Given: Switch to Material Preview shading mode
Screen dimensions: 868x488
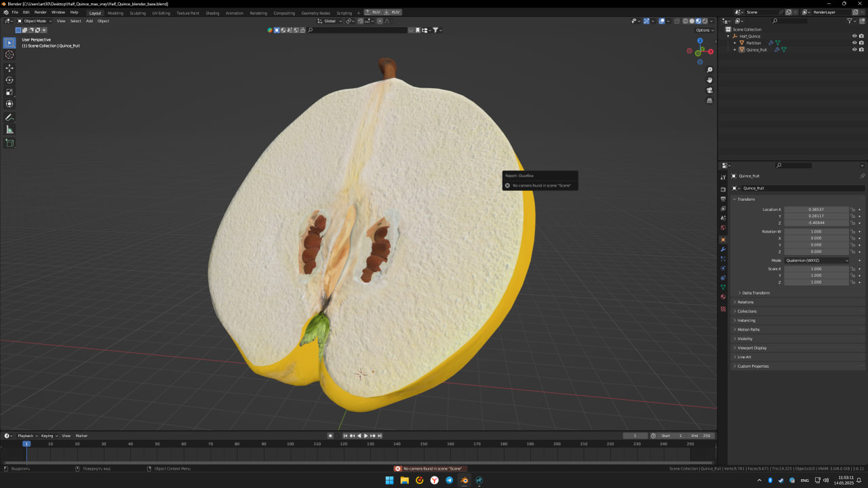Looking at the screenshot, I should pyautogui.click(x=699, y=21).
